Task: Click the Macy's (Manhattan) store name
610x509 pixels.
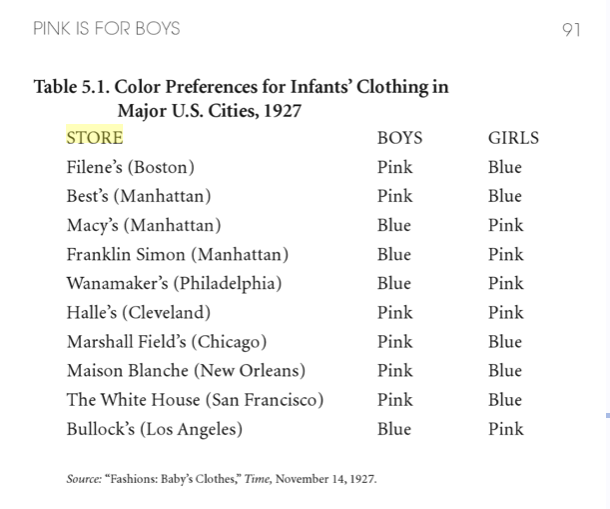Action: click(143, 225)
